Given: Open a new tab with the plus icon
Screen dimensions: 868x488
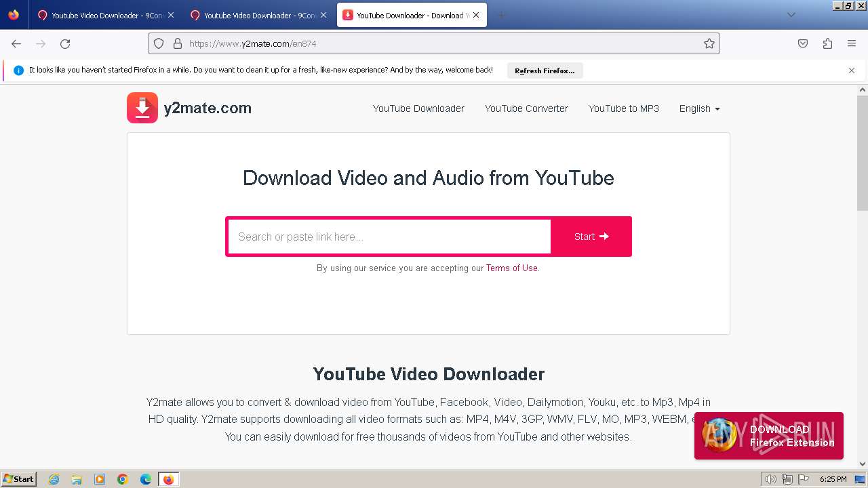Looking at the screenshot, I should pyautogui.click(x=501, y=15).
